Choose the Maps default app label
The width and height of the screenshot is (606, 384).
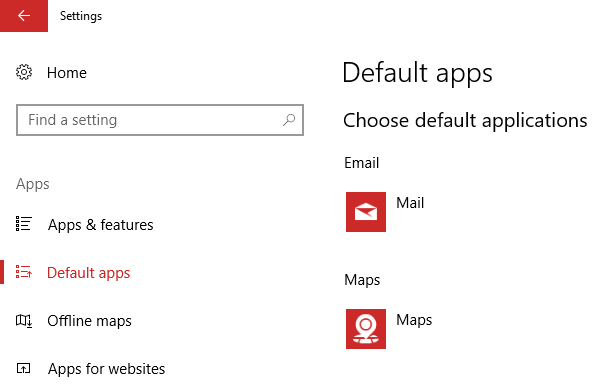pos(414,320)
